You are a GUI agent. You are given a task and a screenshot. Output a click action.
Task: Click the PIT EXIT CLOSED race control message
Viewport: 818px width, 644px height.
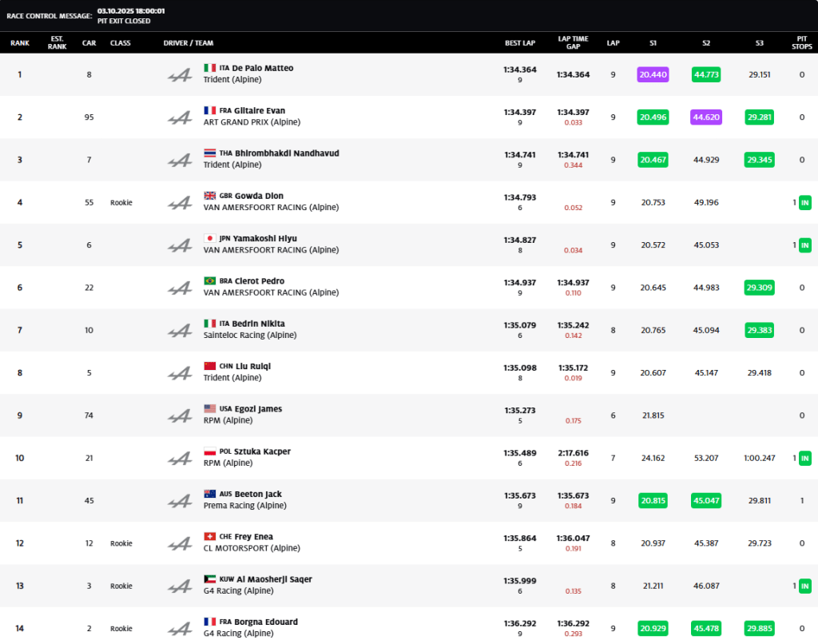[124, 21]
